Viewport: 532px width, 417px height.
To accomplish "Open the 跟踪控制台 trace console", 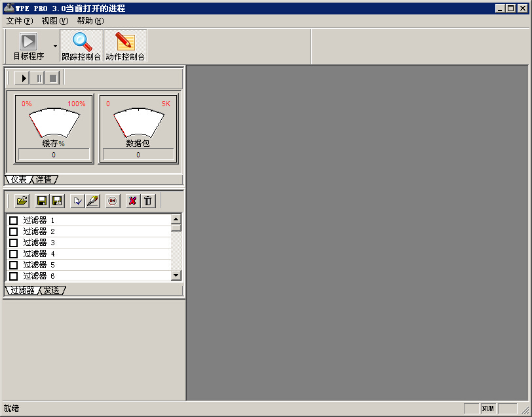I will 81,46.
